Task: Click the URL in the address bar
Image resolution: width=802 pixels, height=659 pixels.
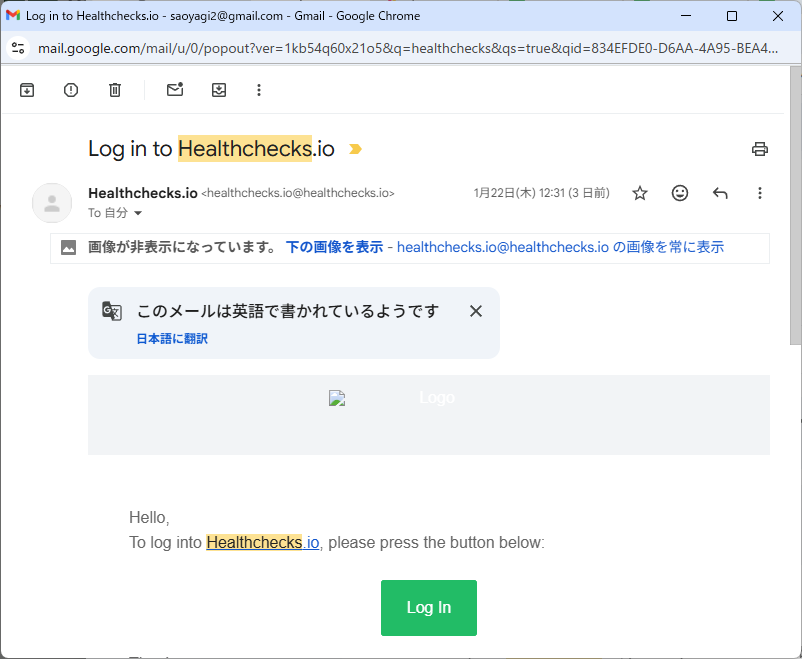Action: (x=408, y=49)
